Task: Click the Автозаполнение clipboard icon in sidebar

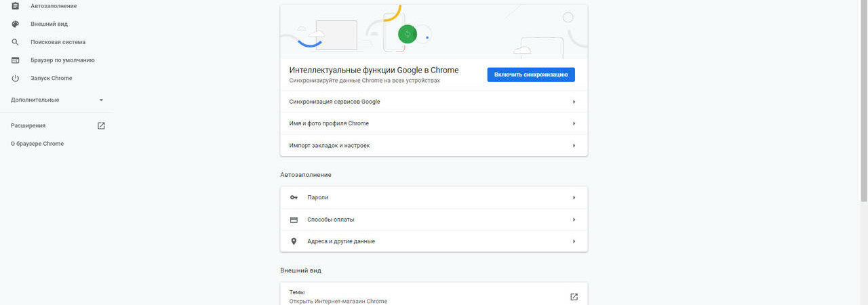Action: point(15,6)
